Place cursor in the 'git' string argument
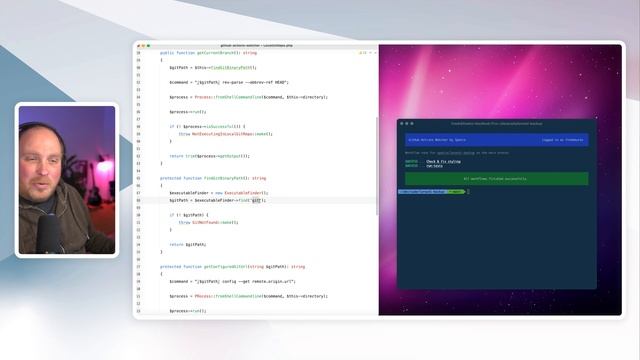The width and height of the screenshot is (640, 360). click(256, 200)
